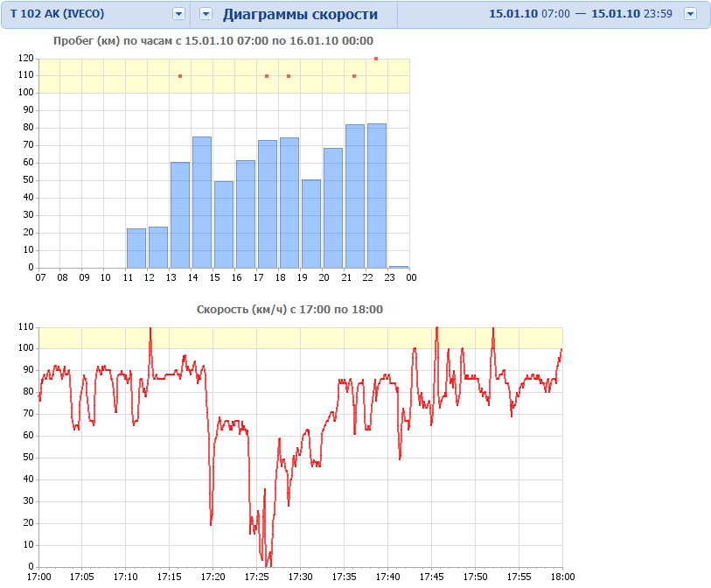Viewport: 711px width, 588px height.
Task: Click red max-speed marker above the 17–18 bar
Action: click(x=267, y=76)
